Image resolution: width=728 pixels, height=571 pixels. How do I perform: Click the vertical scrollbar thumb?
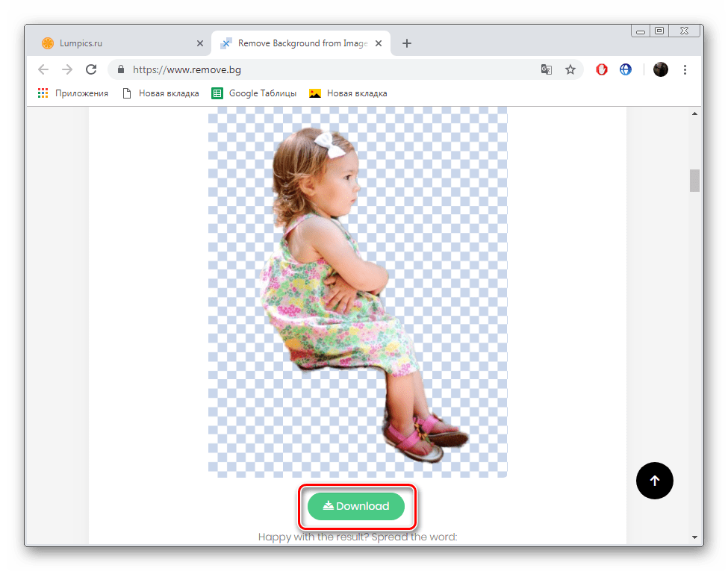pyautogui.click(x=694, y=181)
